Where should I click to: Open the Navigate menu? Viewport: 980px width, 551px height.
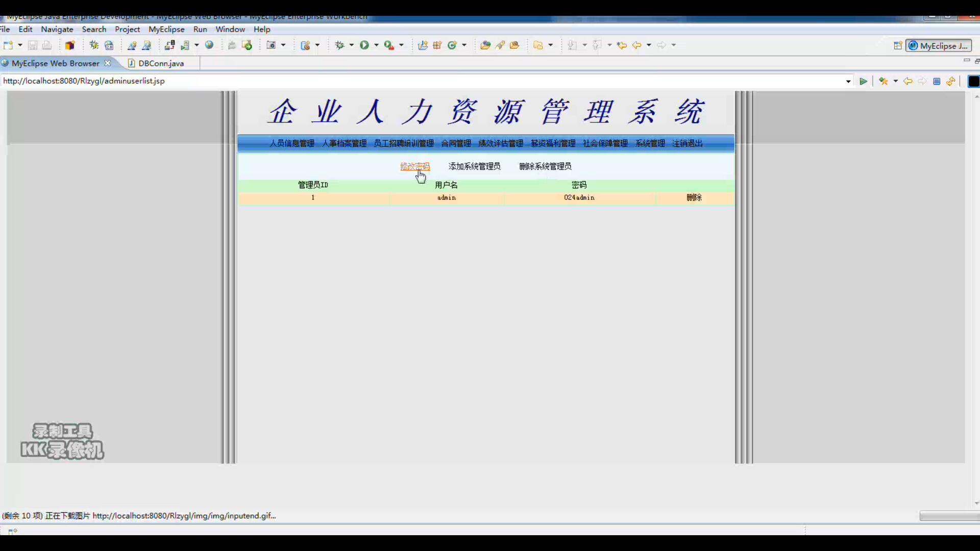point(57,30)
